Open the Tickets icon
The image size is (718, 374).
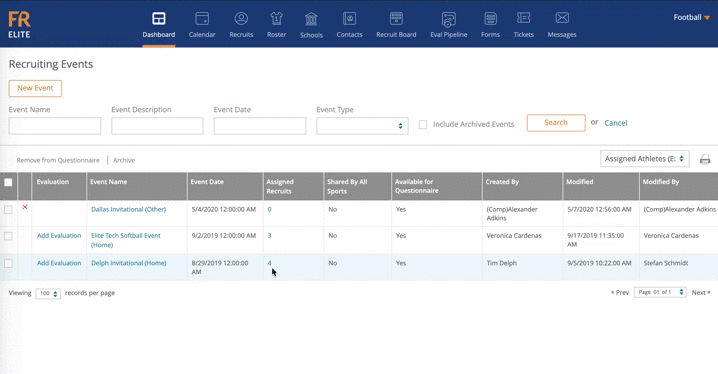coord(523,18)
